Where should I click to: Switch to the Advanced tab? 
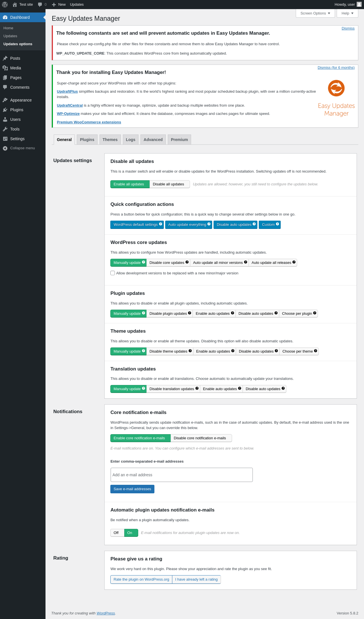[x=153, y=140]
